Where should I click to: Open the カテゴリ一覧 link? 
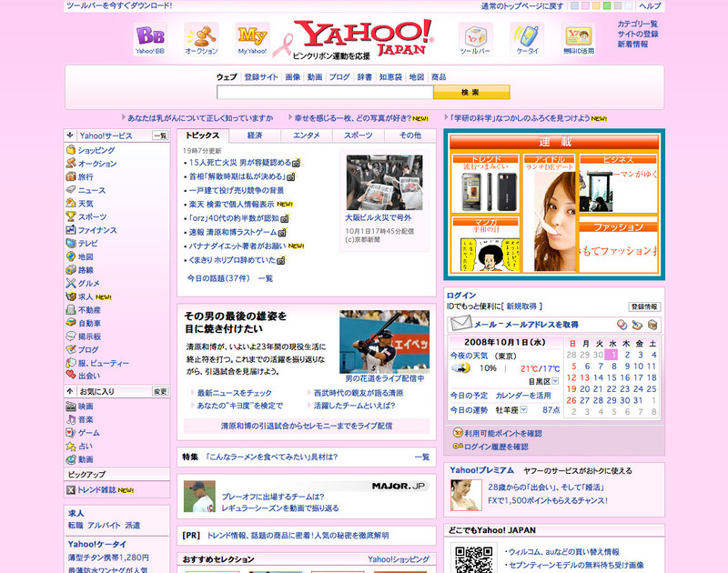(638, 25)
